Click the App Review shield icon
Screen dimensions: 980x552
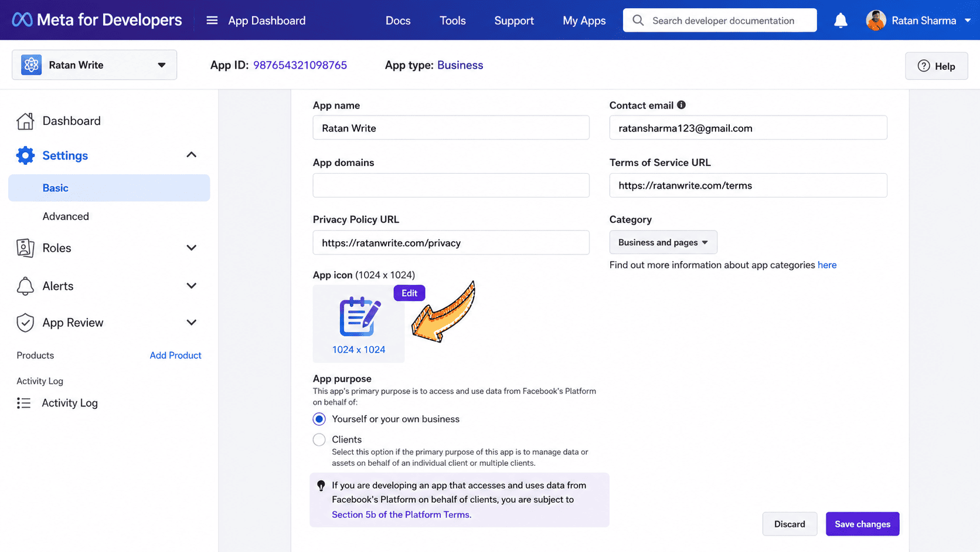(25, 323)
